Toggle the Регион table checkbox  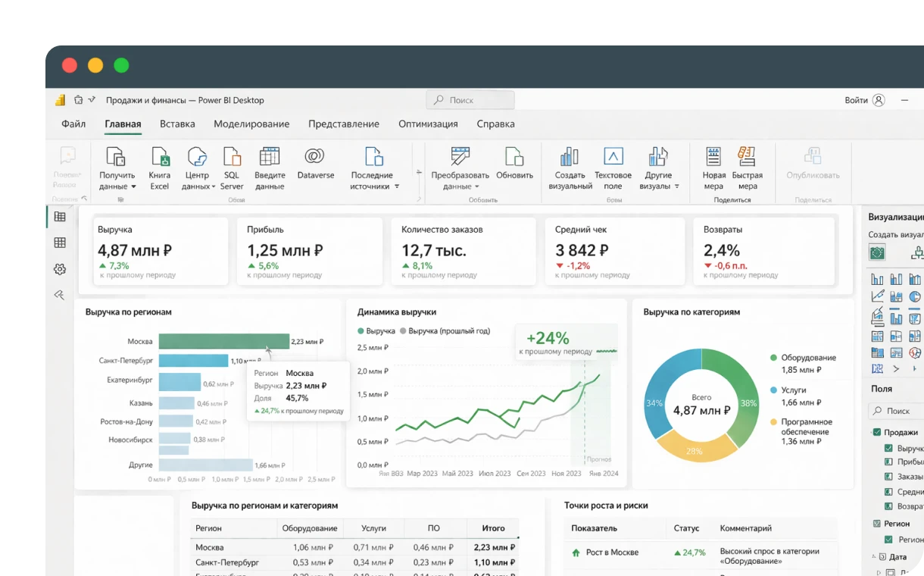[877, 524]
